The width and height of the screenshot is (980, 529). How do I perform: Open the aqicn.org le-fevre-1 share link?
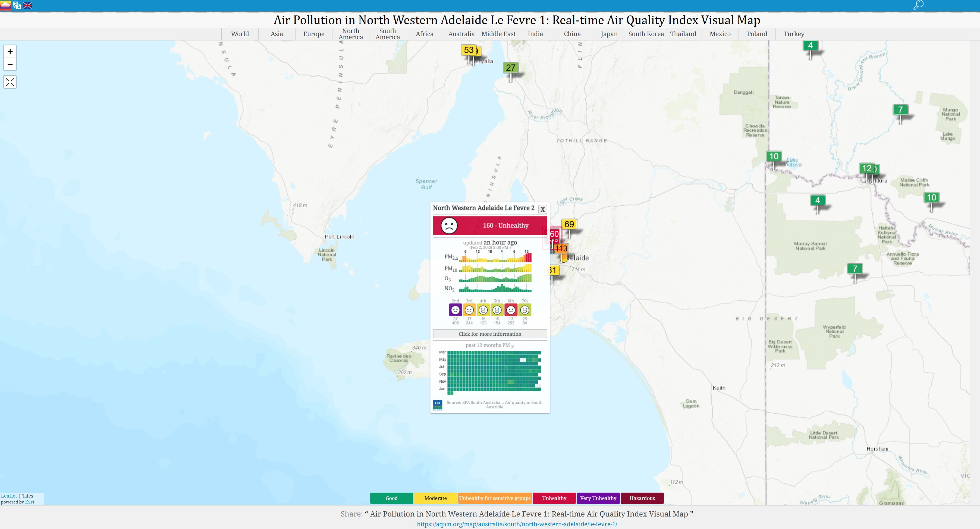coord(517,524)
